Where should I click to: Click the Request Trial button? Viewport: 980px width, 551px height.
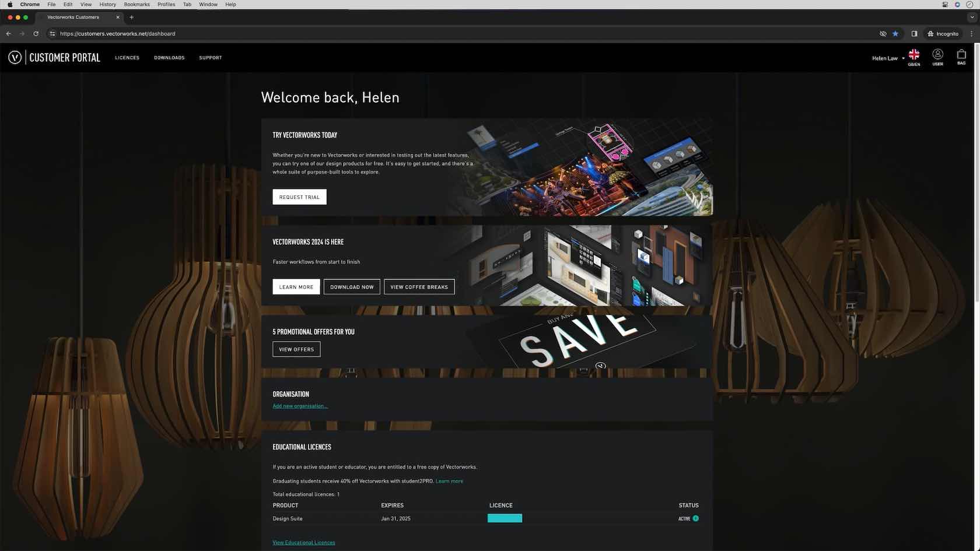pos(299,197)
